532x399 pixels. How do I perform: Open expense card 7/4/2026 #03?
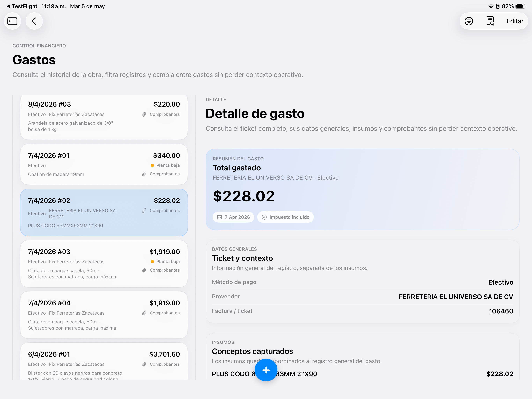coord(104,264)
